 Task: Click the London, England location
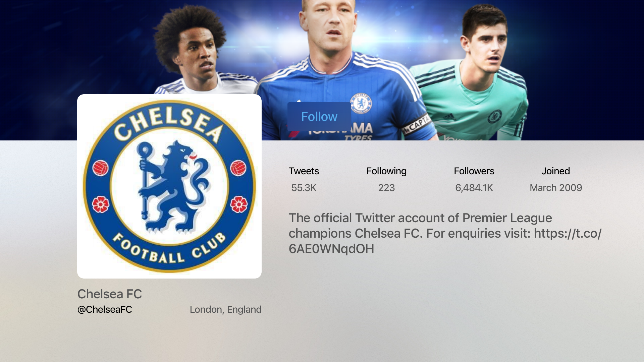[225, 309]
